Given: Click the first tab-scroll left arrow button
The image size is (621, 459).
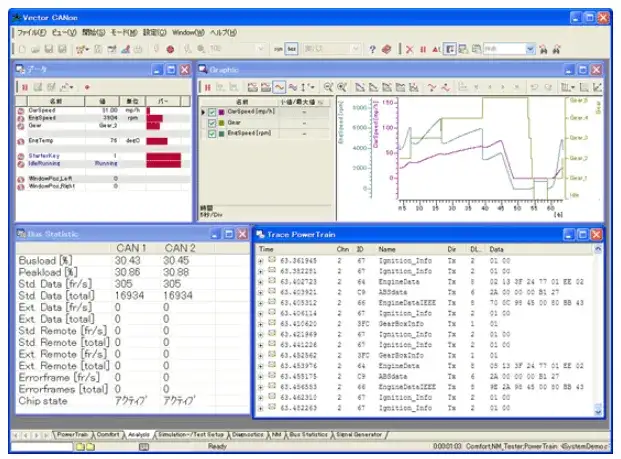Looking at the screenshot, I should [x=16, y=435].
